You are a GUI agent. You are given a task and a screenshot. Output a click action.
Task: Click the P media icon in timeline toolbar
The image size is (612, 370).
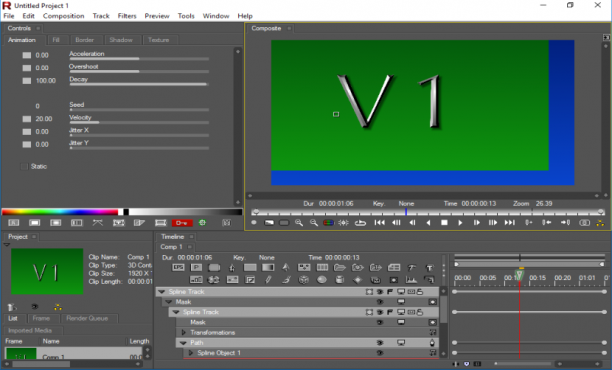[196, 268]
